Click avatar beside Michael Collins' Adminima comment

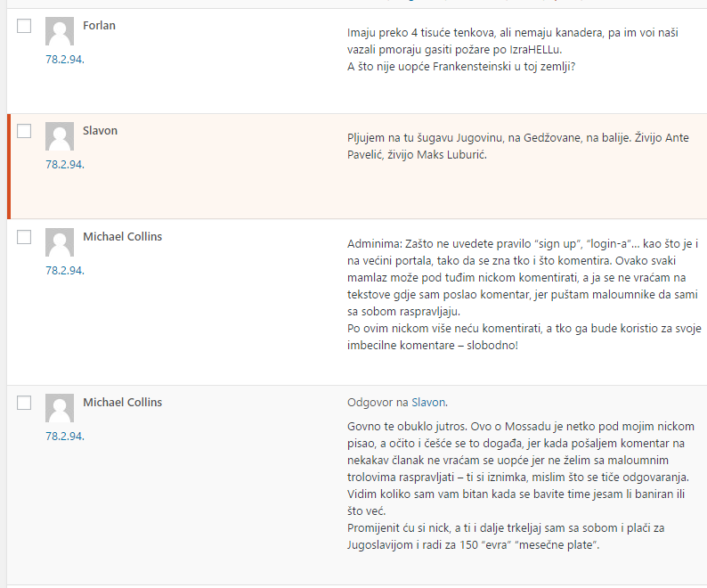pyautogui.click(x=60, y=242)
